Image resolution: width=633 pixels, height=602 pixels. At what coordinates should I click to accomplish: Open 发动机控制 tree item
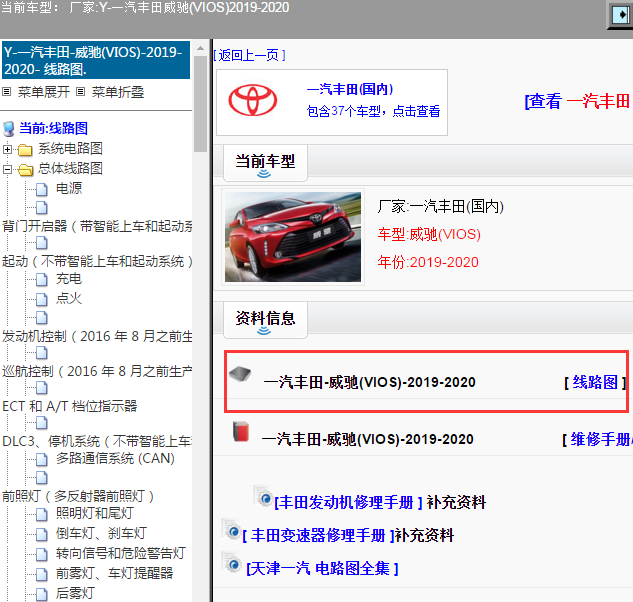tap(97, 337)
